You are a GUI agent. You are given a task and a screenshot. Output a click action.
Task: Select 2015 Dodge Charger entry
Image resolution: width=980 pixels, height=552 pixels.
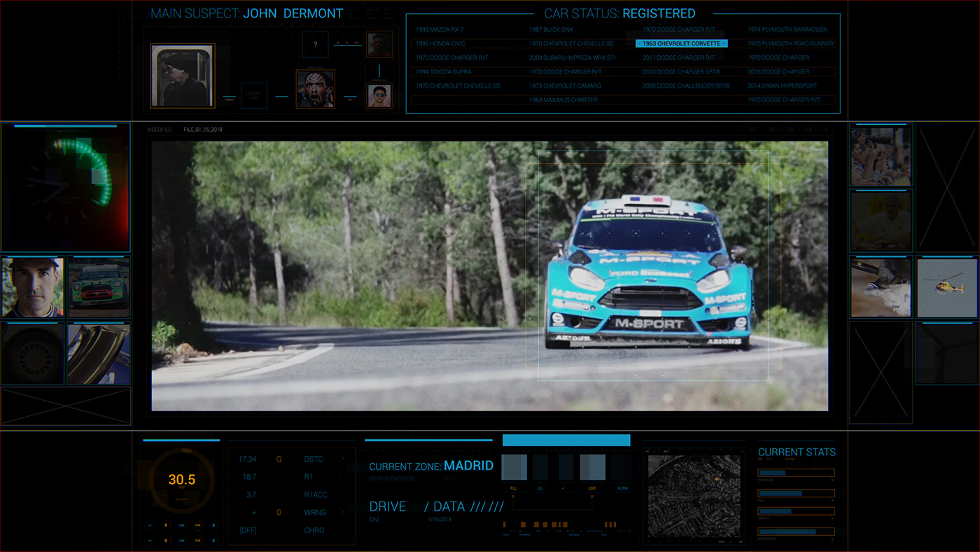(x=778, y=71)
